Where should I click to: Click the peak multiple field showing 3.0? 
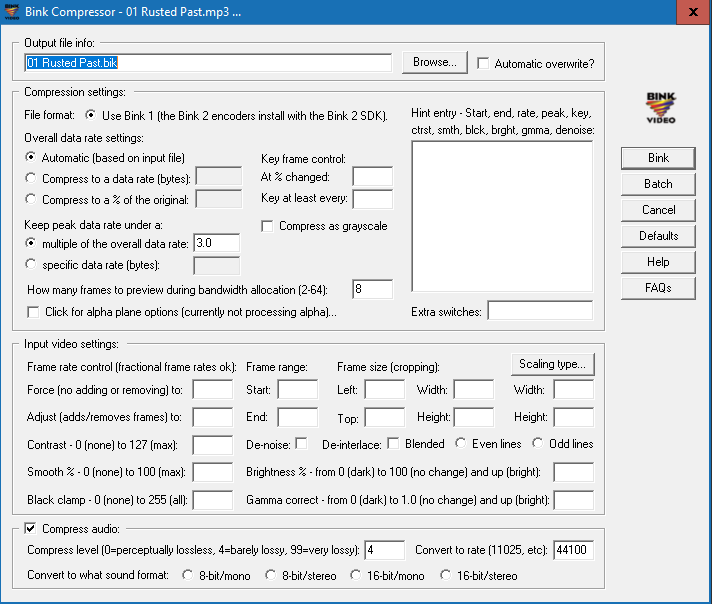pyautogui.click(x=217, y=243)
